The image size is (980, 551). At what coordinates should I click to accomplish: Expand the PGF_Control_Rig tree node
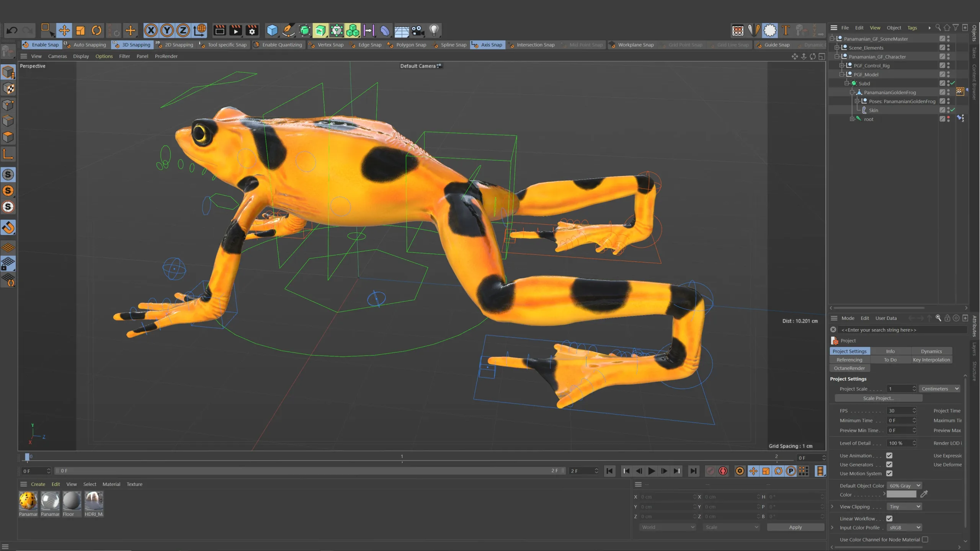[842, 65]
